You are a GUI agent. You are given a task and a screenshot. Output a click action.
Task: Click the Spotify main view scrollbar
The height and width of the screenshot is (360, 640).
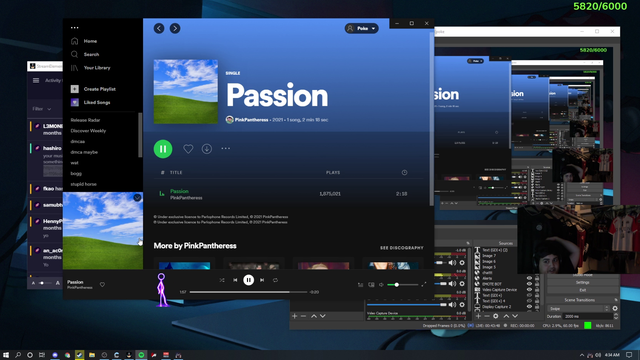point(431,118)
